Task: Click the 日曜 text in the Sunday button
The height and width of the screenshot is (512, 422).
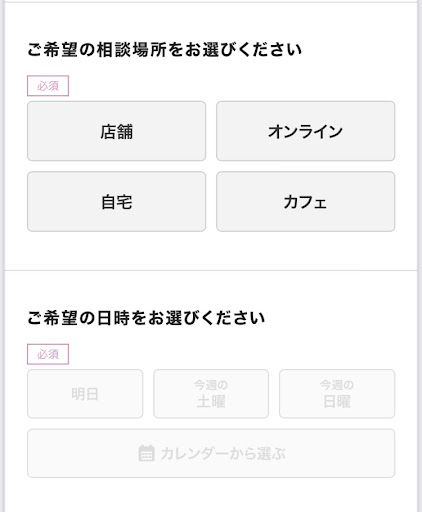Action: coord(337,401)
